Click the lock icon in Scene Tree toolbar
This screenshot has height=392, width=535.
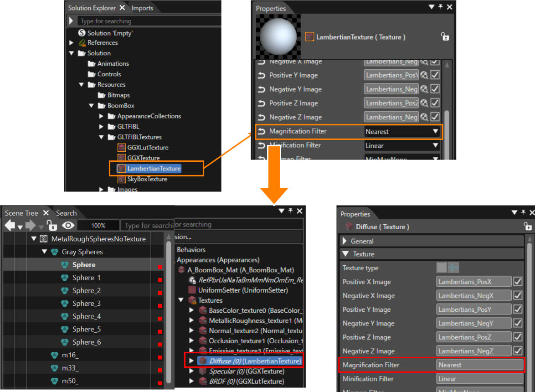(52, 226)
